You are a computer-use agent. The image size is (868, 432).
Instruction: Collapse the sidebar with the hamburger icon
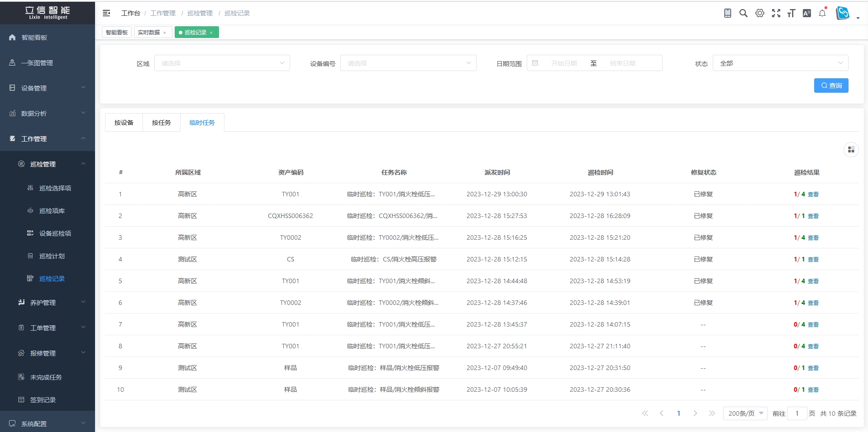click(x=106, y=13)
